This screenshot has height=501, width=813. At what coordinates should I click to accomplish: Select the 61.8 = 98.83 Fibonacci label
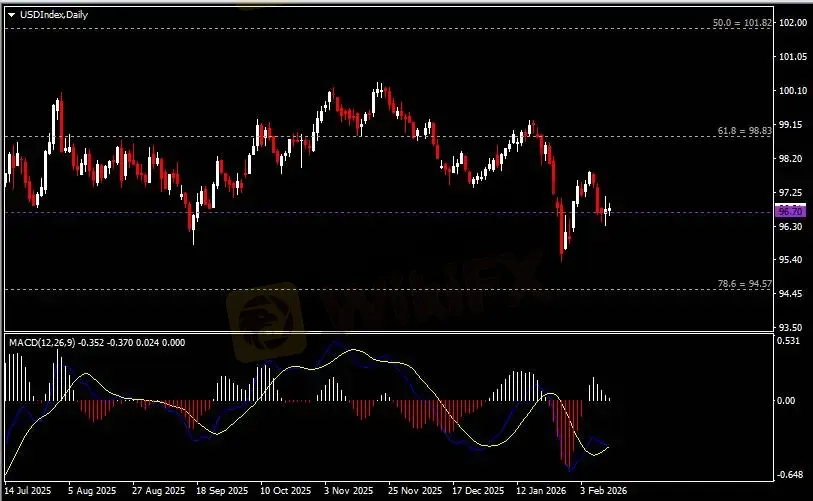pos(744,131)
